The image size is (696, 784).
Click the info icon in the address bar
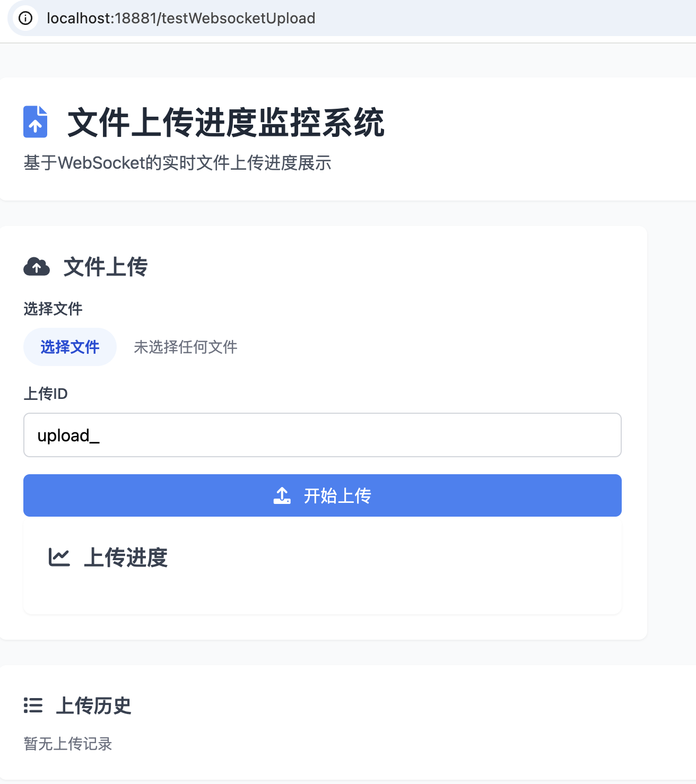(x=25, y=19)
